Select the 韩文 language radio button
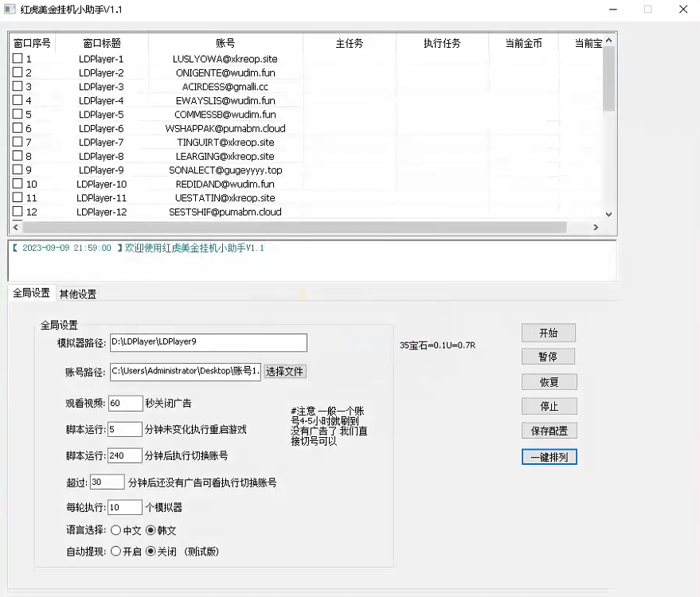700x597 pixels. (153, 530)
